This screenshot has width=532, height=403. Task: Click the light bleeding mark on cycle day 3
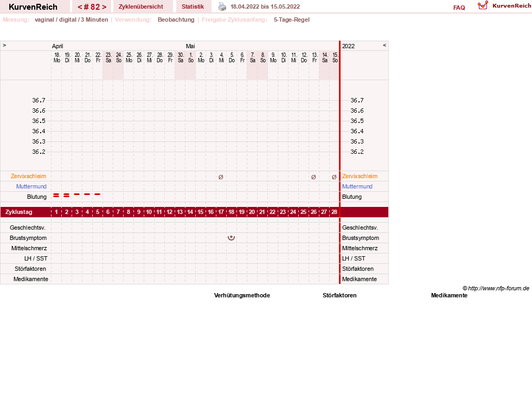click(76, 194)
